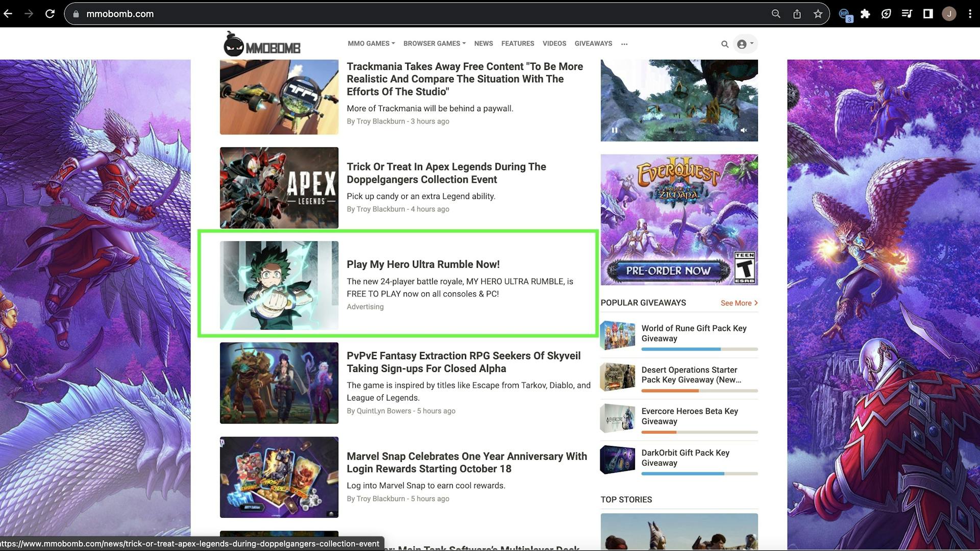Click the Desert Operations giveaway box image
Screen dimensions: 980x551
[x=618, y=377]
